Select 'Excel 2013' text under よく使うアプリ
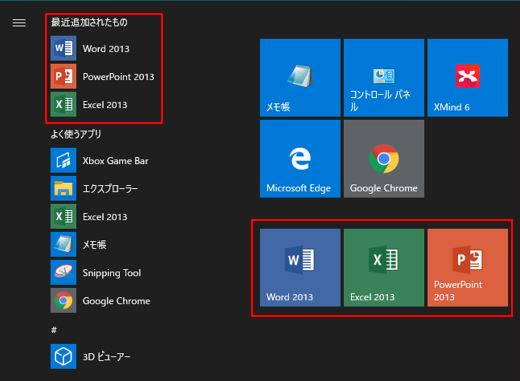 (x=105, y=217)
